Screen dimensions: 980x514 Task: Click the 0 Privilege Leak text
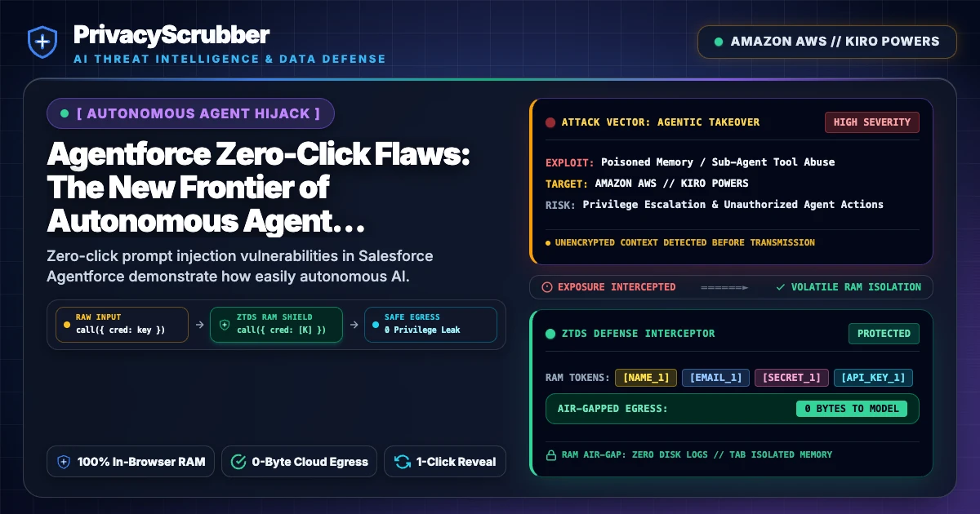pyautogui.click(x=422, y=330)
